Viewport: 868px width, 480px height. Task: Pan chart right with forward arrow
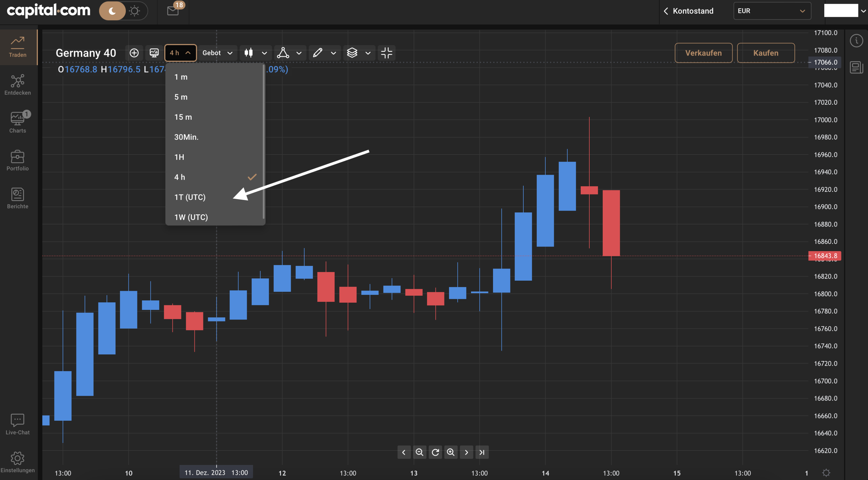(466, 452)
